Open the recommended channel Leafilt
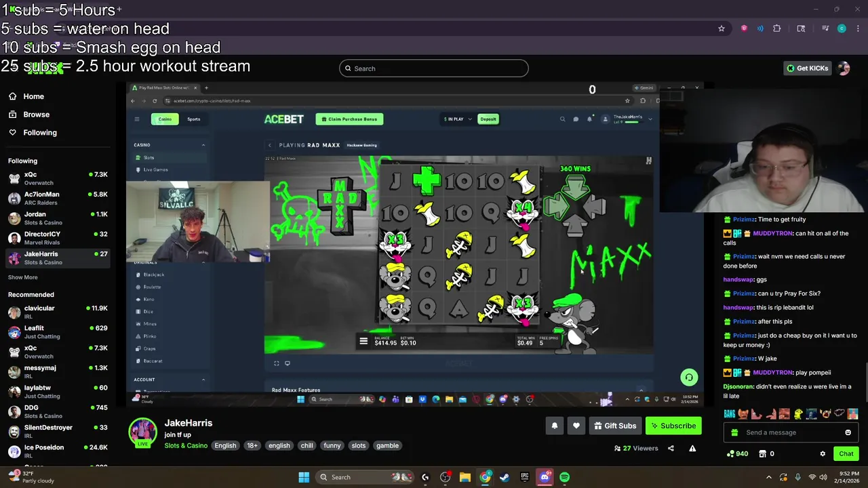The height and width of the screenshot is (488, 868). 58,331
